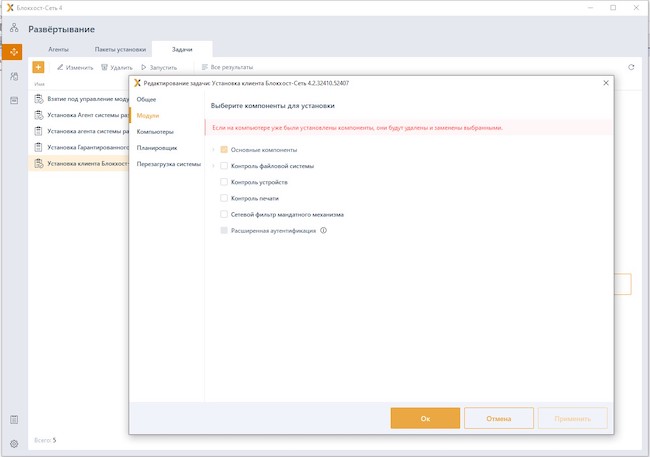
Task: Expand the Контроль файловой системы node
Action: (213, 166)
